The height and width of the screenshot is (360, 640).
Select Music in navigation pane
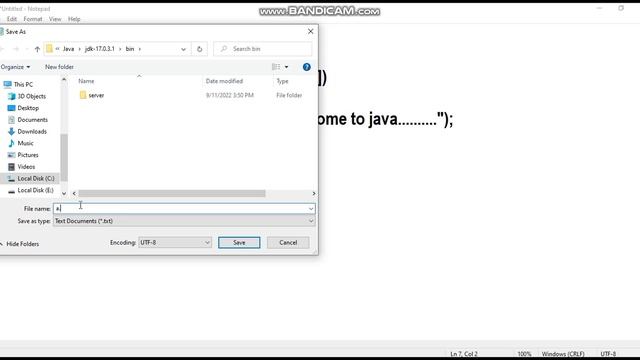tap(25, 143)
